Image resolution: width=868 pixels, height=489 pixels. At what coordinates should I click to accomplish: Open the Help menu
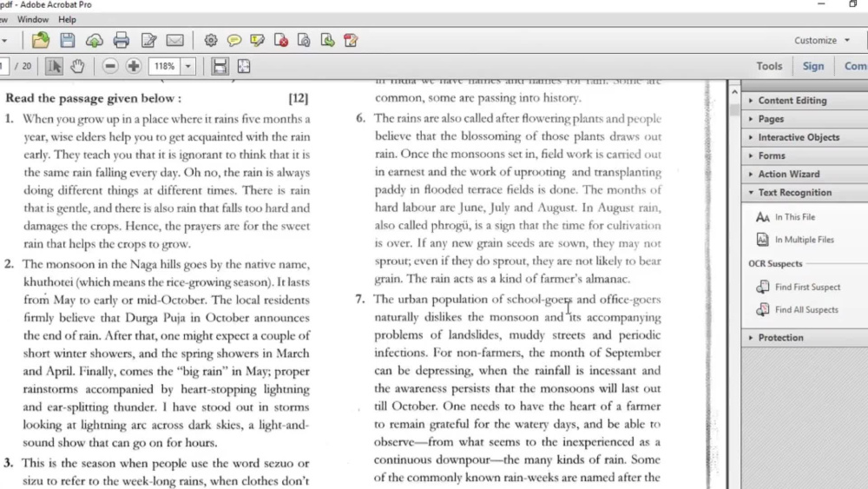(x=67, y=19)
